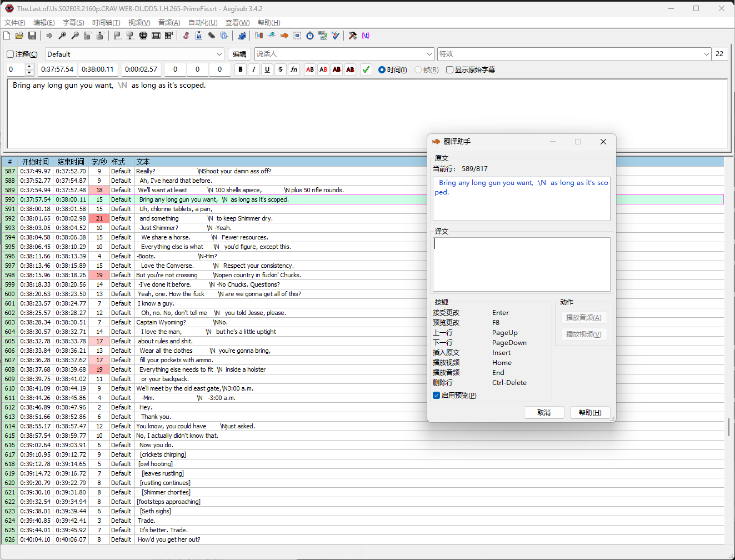Zoom in with the magnifier plus icon
Screen dimensions: 735x560
tap(62, 36)
